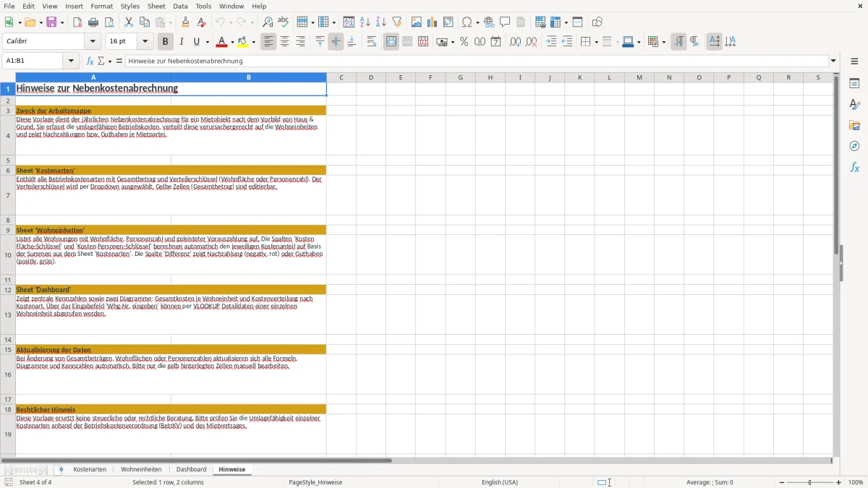Viewport: 868px width, 488px height.
Task: Switch to the Dashboard sheet tab
Action: point(191,469)
